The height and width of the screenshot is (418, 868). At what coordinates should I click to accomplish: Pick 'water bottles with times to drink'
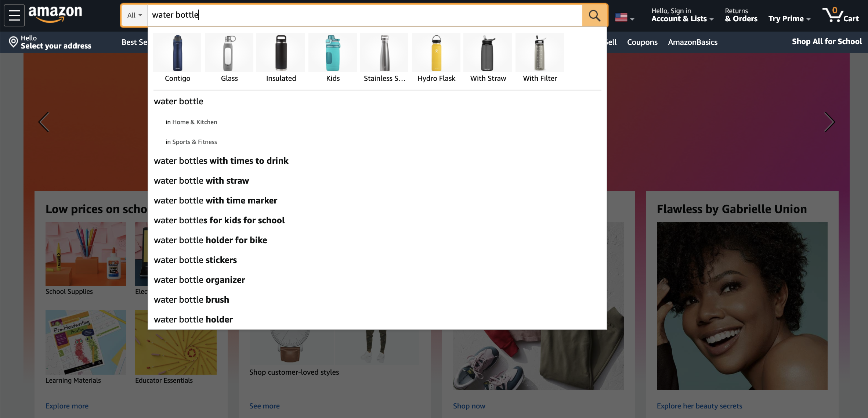coord(377,161)
